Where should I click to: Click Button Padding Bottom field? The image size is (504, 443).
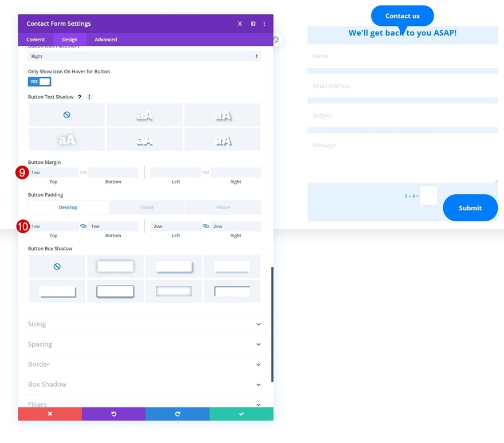pyautogui.click(x=113, y=226)
